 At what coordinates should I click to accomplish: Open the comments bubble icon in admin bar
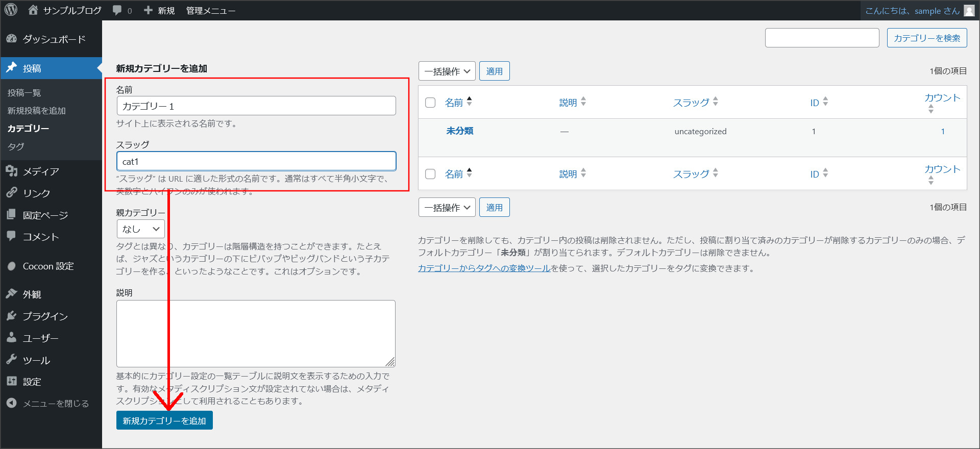click(x=117, y=10)
